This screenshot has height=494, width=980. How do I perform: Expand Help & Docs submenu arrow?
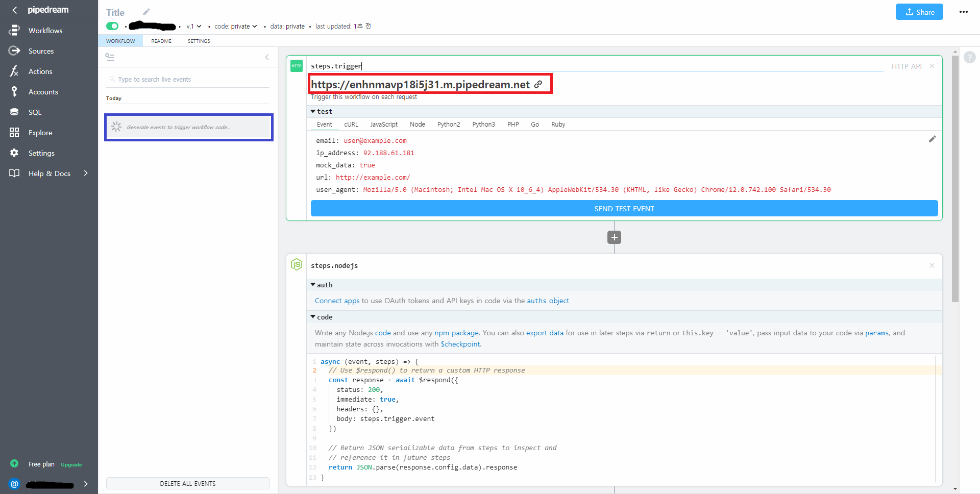tap(86, 173)
